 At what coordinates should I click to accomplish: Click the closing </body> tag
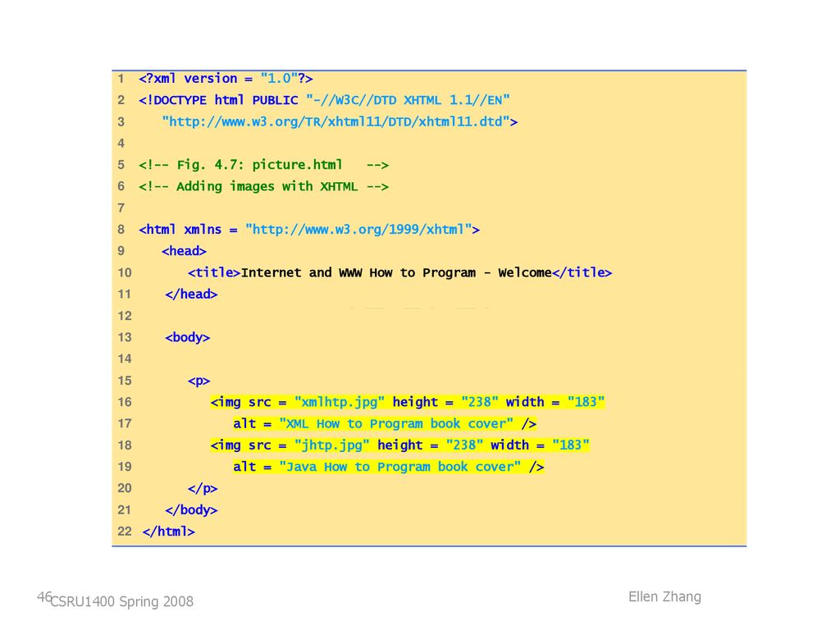191,510
